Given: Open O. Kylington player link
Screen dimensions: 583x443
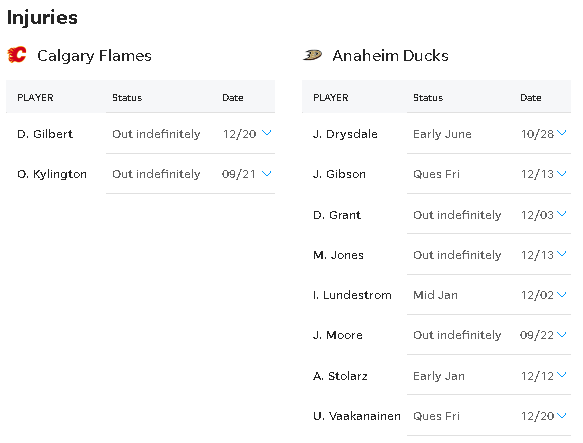Looking at the screenshot, I should (x=52, y=174).
